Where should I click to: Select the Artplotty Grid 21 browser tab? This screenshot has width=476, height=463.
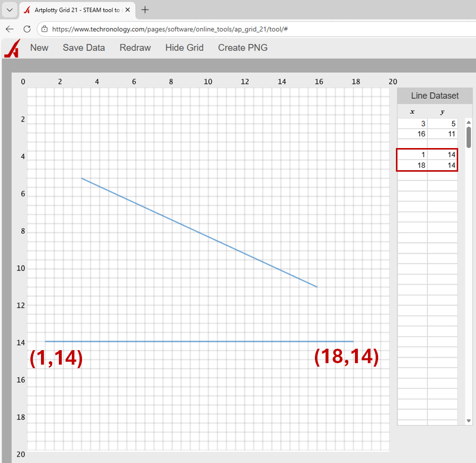pyautogui.click(x=77, y=10)
